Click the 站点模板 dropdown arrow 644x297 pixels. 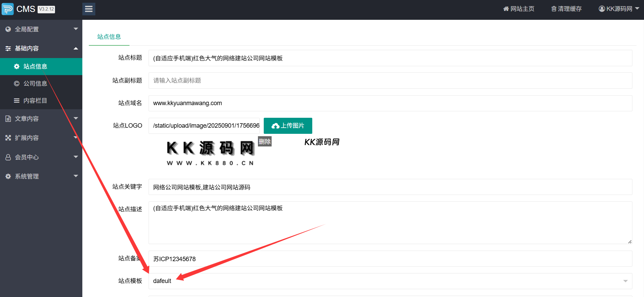pyautogui.click(x=626, y=281)
